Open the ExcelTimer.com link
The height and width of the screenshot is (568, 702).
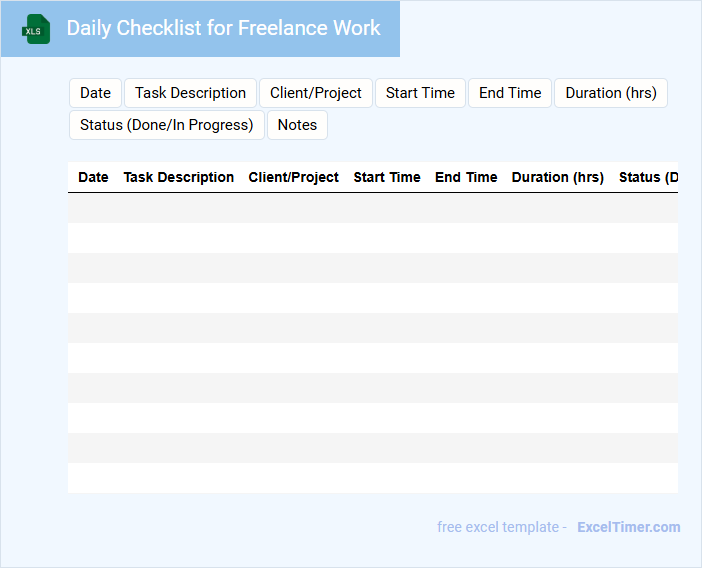[629, 527]
